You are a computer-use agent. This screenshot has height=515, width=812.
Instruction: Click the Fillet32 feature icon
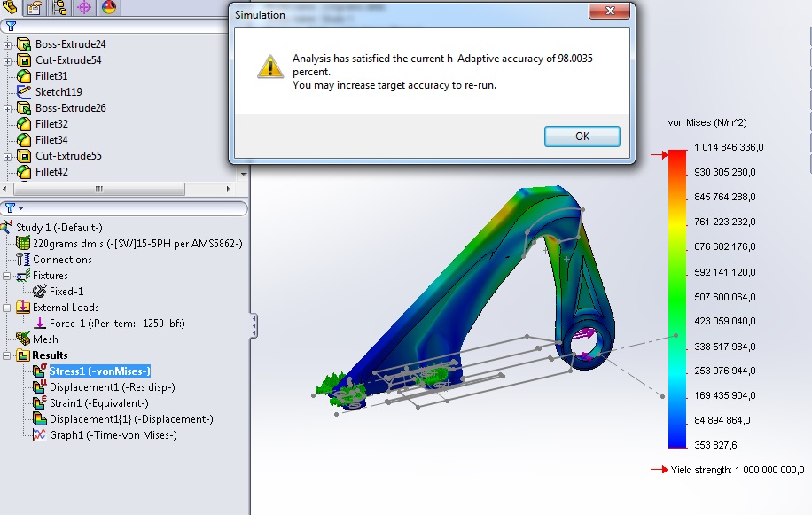(x=23, y=124)
